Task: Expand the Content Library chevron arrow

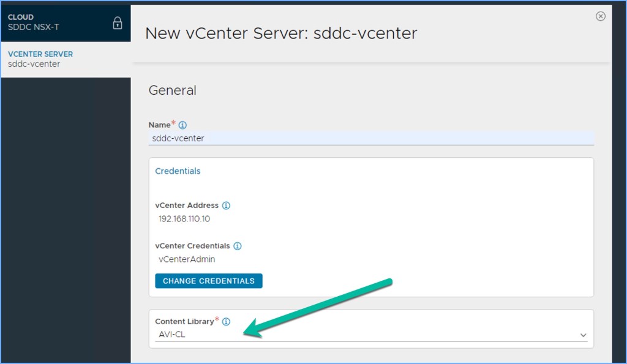Action: (583, 335)
